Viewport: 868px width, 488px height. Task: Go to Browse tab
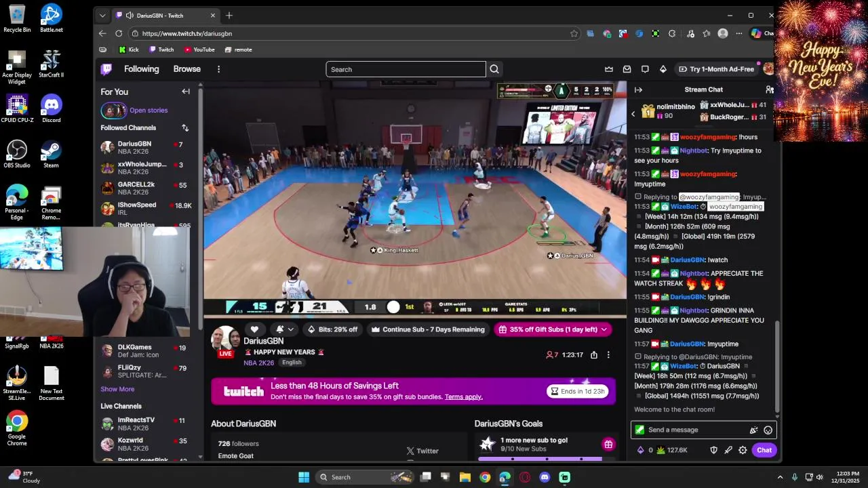point(186,69)
